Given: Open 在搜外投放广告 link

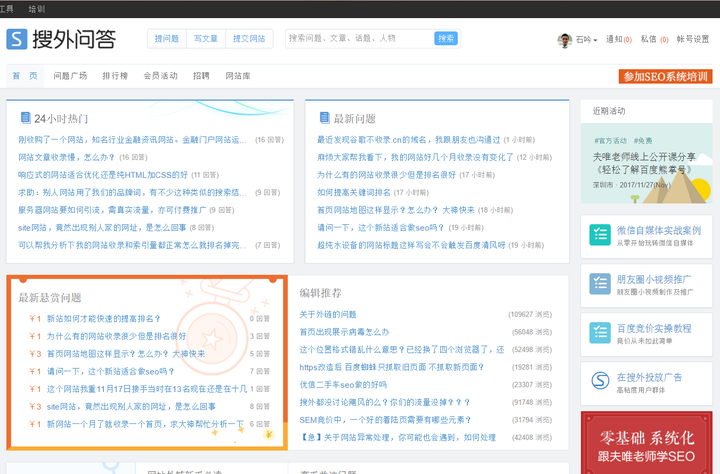Looking at the screenshot, I should tap(649, 377).
